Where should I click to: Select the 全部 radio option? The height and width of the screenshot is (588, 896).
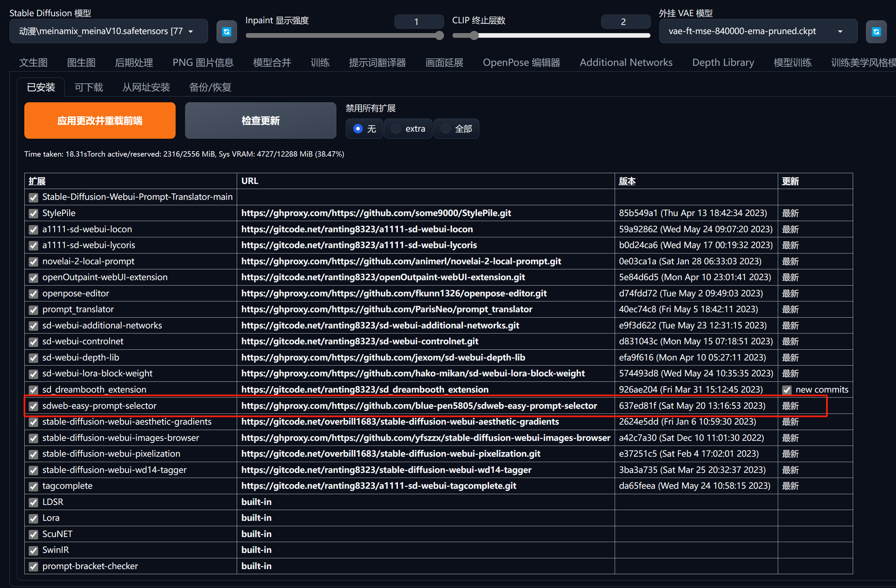coord(456,129)
